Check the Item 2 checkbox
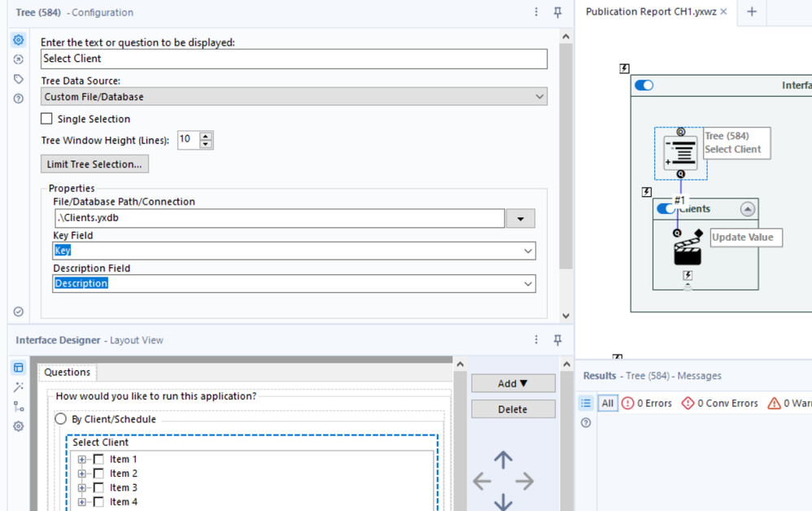The width and height of the screenshot is (812, 511). pyautogui.click(x=98, y=474)
